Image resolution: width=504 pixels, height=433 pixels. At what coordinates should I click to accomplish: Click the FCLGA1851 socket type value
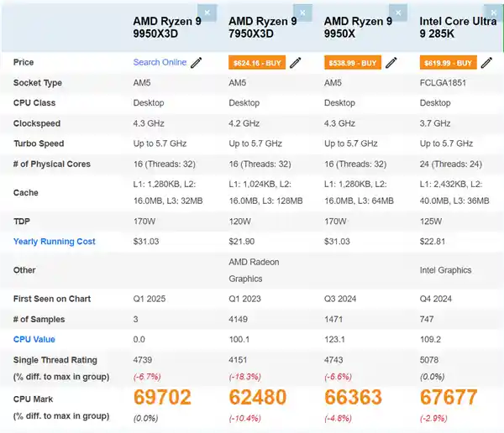(x=443, y=83)
